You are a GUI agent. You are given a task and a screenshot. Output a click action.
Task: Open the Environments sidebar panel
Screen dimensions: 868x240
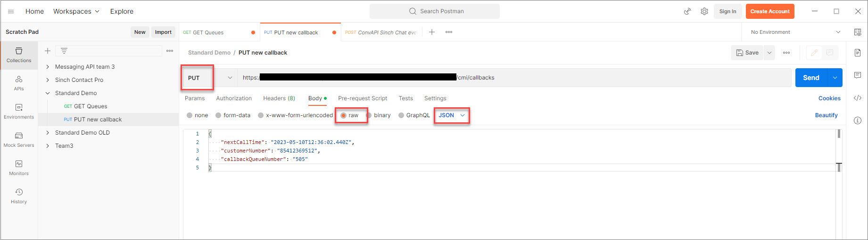[19, 112]
